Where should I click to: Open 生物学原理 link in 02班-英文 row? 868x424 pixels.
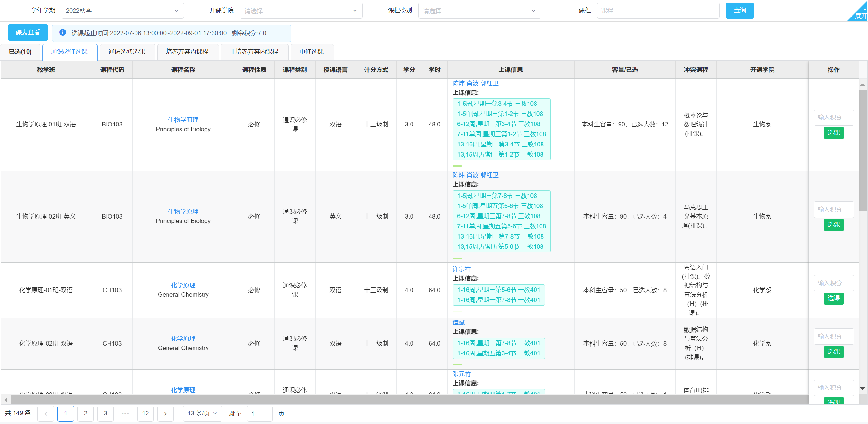(x=183, y=212)
